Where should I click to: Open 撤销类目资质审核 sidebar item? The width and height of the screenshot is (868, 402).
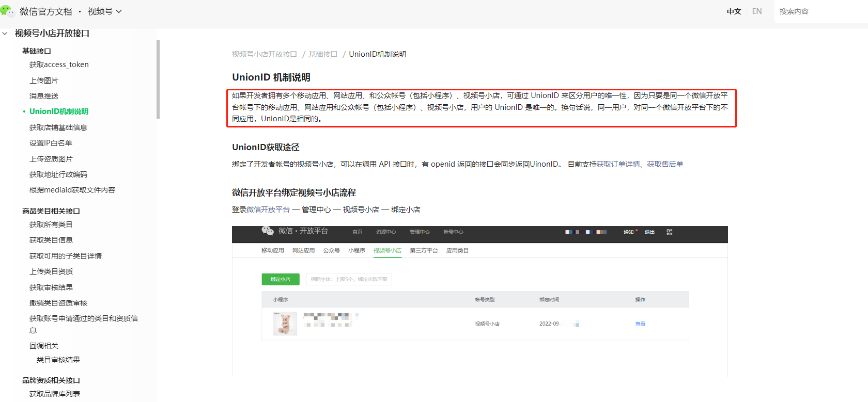click(58, 303)
